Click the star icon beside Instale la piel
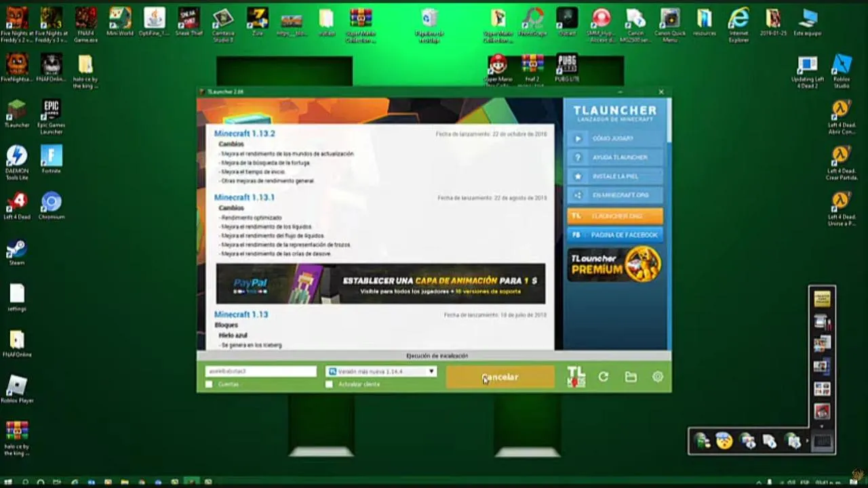 (x=578, y=176)
